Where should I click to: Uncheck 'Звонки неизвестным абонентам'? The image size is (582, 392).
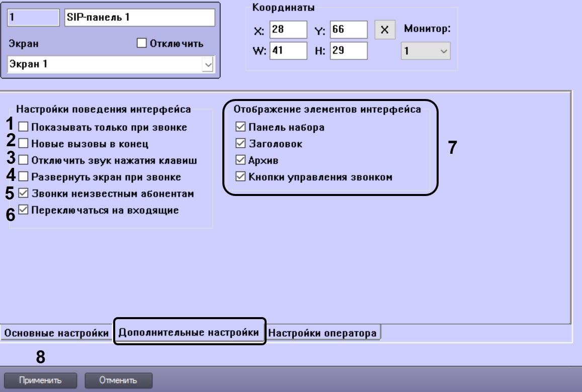coord(23,193)
